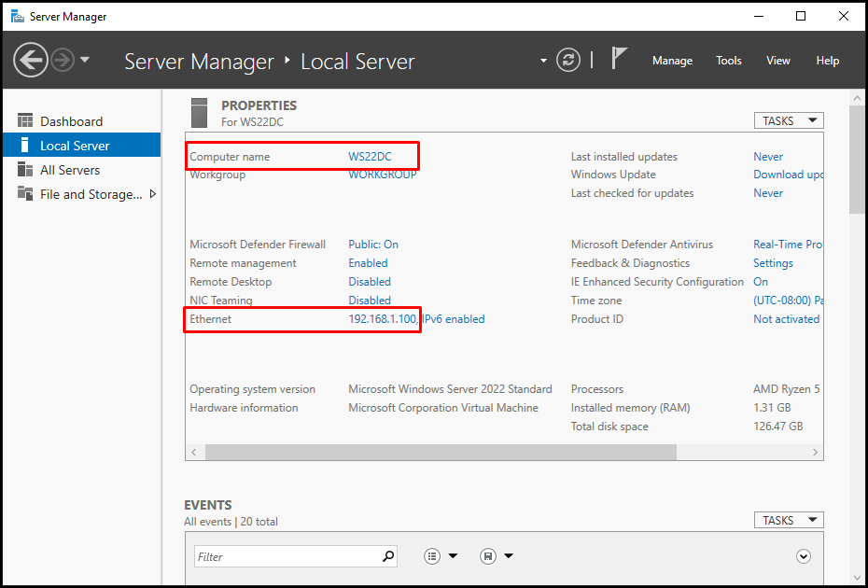This screenshot has height=588, width=868.
Task: Click the forward navigation arrow
Action: (63, 61)
